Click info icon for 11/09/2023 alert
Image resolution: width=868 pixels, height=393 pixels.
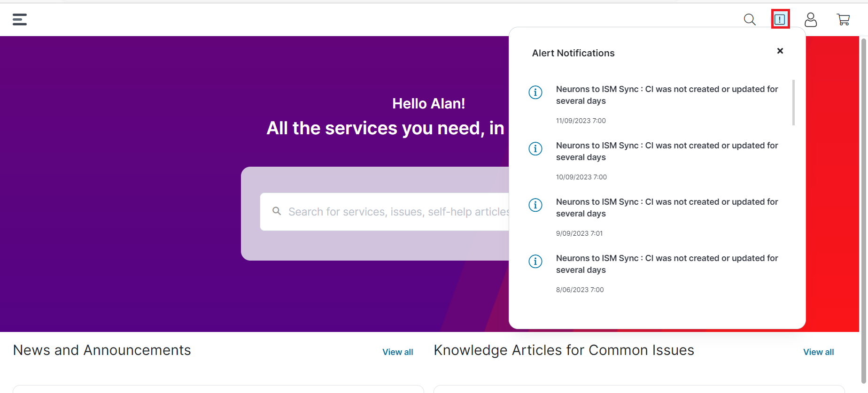(535, 92)
